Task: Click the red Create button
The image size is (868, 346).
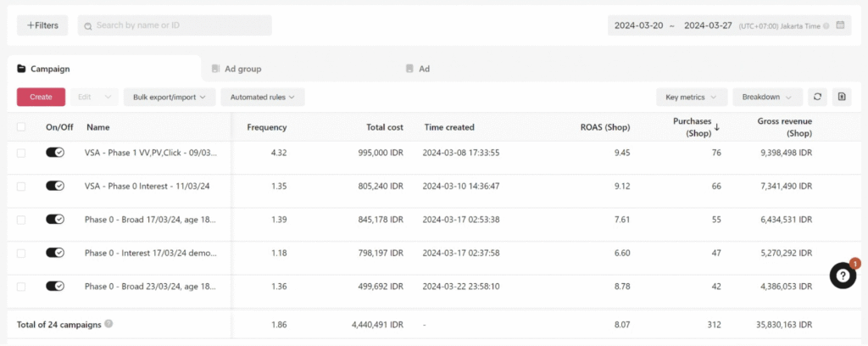Action: point(41,98)
